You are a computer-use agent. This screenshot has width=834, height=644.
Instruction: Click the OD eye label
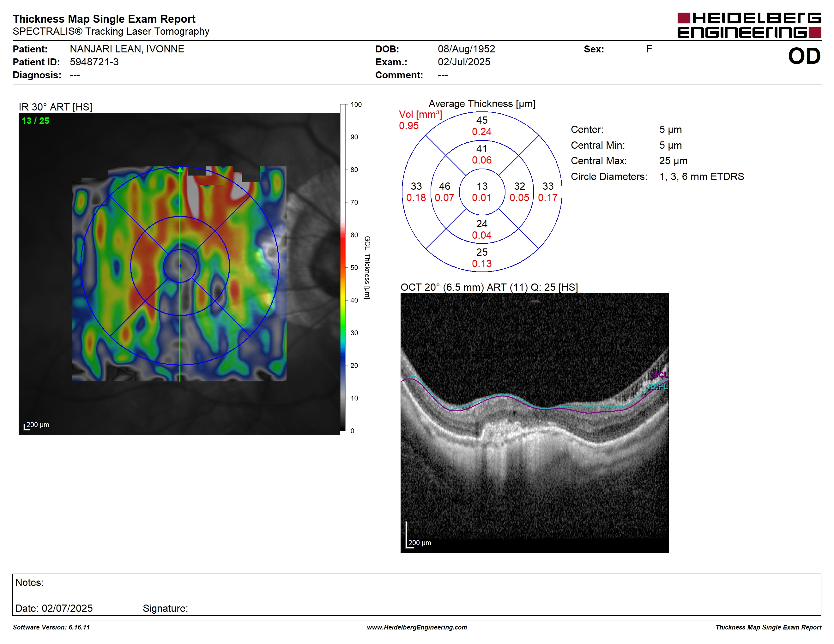[x=804, y=56]
